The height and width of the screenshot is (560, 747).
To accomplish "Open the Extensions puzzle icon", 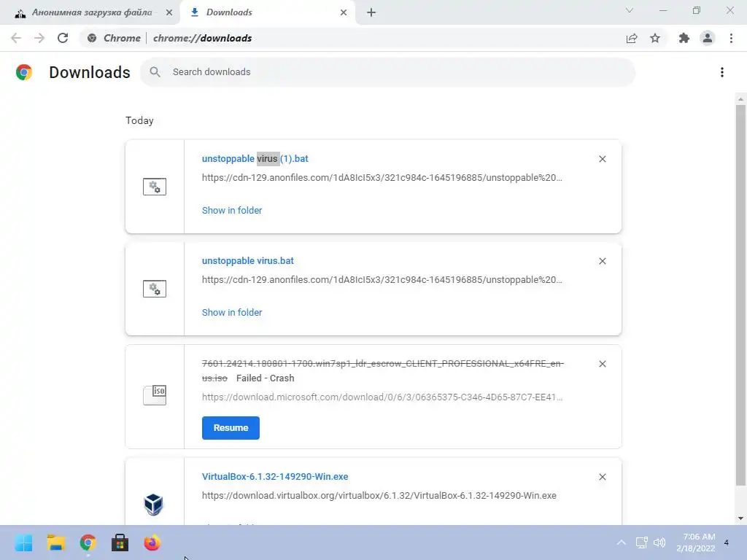I will tap(684, 38).
